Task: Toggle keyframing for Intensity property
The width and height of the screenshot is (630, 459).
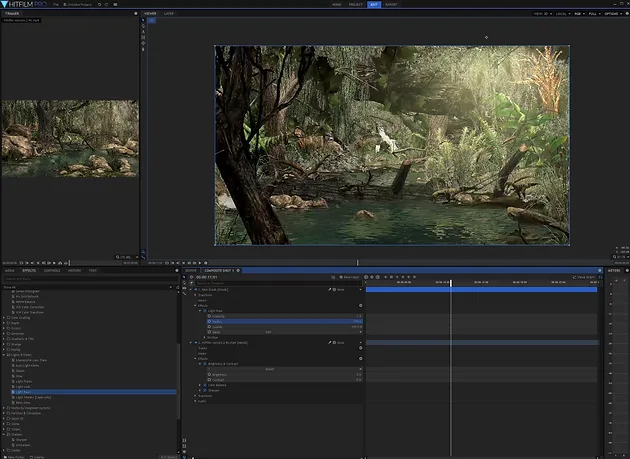Action: coord(209,316)
